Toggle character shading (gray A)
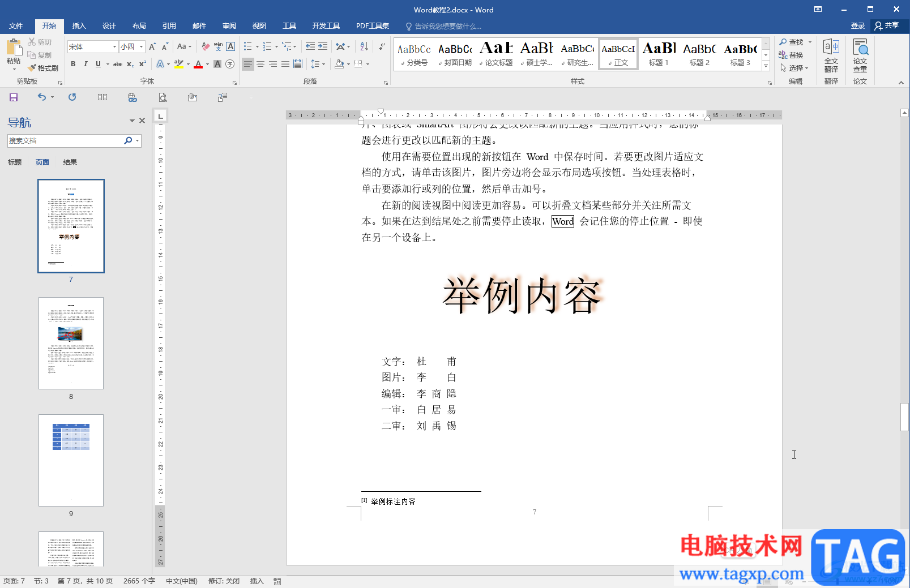The image size is (910, 588). coord(217,64)
